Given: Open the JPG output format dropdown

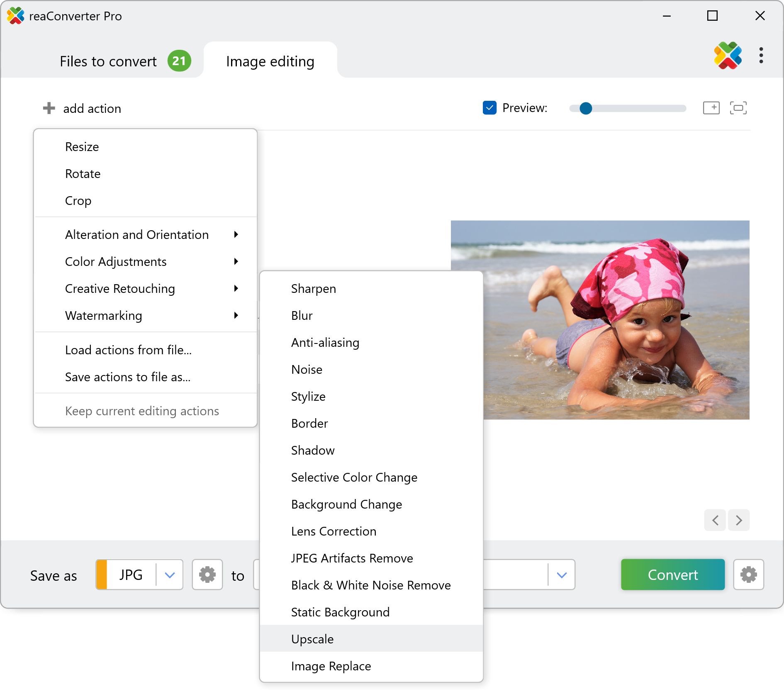Looking at the screenshot, I should (x=170, y=575).
